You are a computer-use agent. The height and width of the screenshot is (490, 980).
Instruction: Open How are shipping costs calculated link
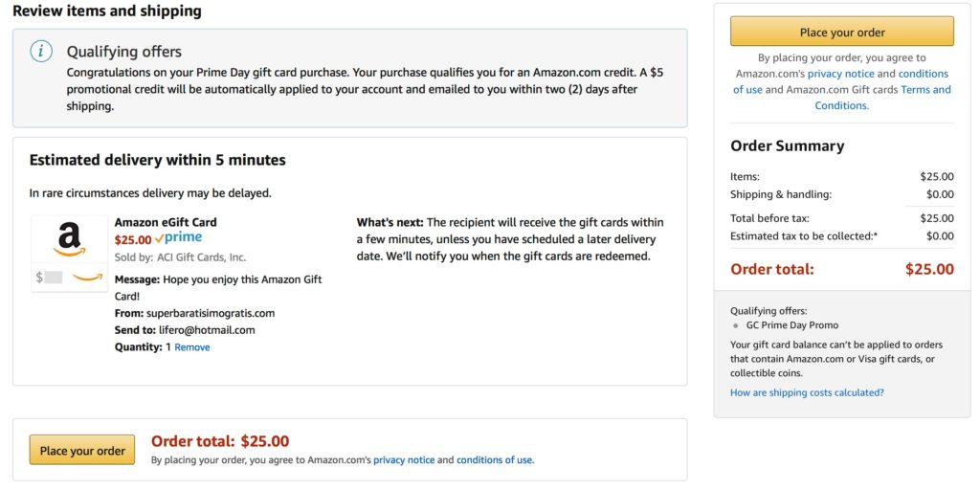tap(807, 393)
